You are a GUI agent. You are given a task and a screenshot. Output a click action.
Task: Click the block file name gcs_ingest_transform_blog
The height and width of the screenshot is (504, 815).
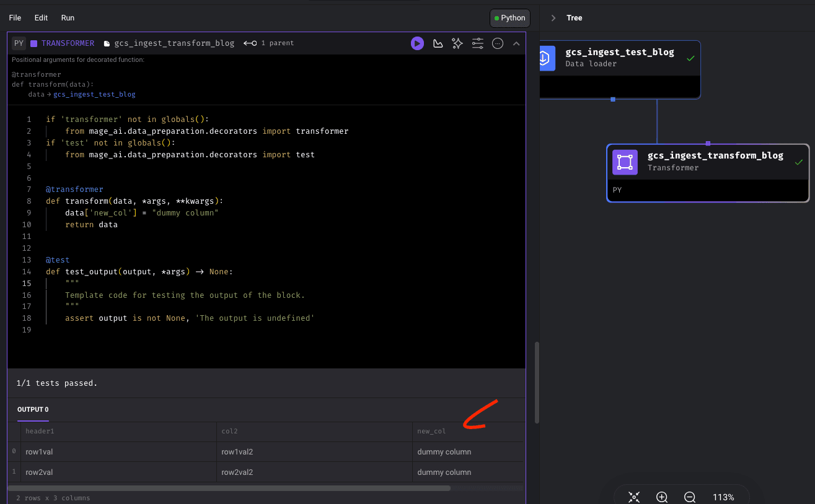(174, 43)
